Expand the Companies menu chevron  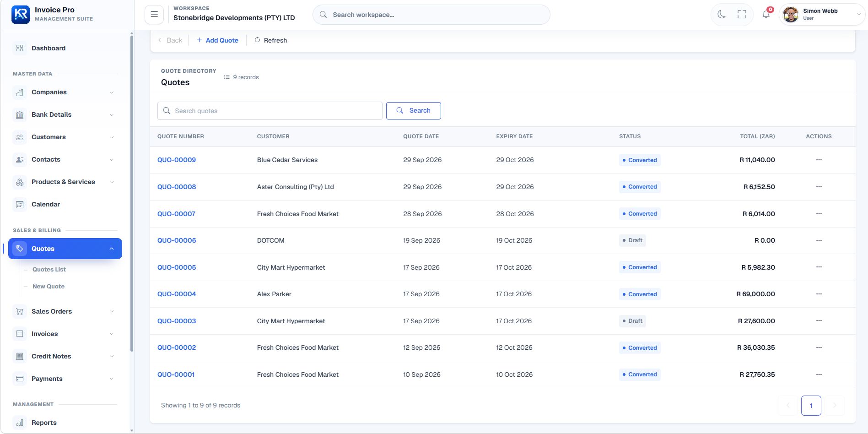112,92
